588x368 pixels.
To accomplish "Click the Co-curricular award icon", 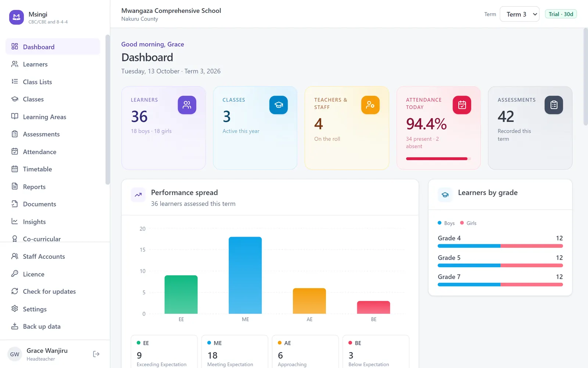I will pyautogui.click(x=15, y=239).
